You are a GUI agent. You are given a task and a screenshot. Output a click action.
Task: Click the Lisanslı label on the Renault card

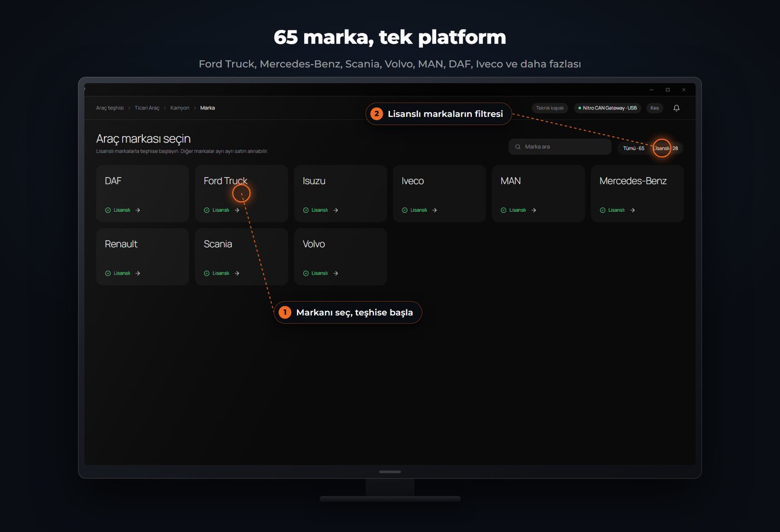coord(122,273)
